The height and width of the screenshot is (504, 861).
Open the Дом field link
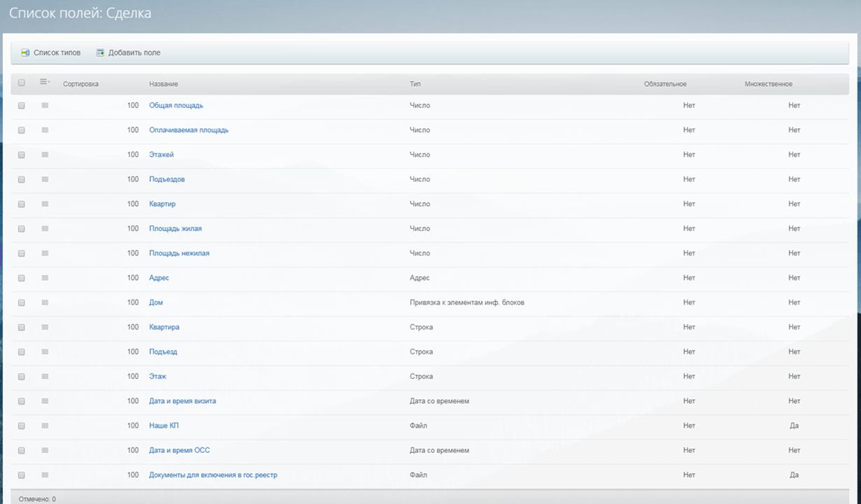click(156, 302)
